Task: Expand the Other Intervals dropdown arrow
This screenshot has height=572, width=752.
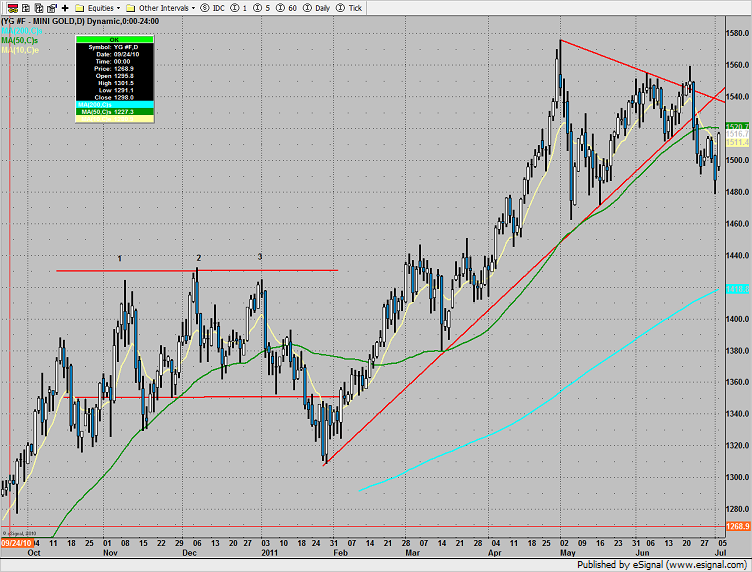Action: 193,8
